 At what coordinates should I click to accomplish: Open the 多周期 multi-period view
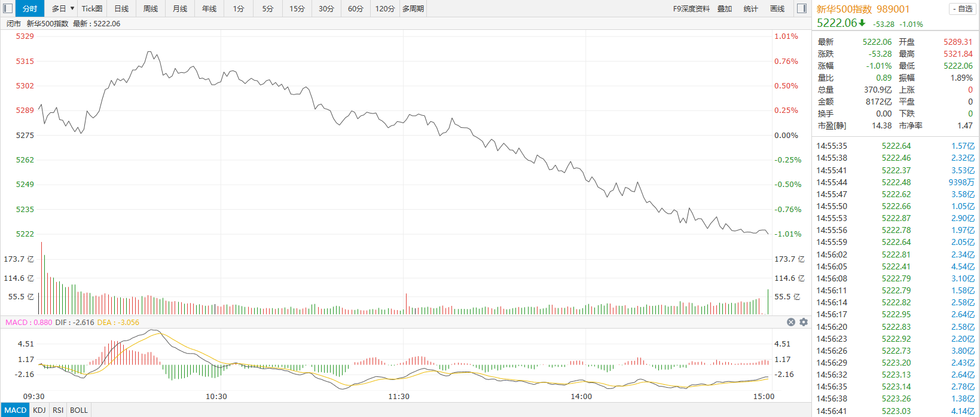point(413,8)
